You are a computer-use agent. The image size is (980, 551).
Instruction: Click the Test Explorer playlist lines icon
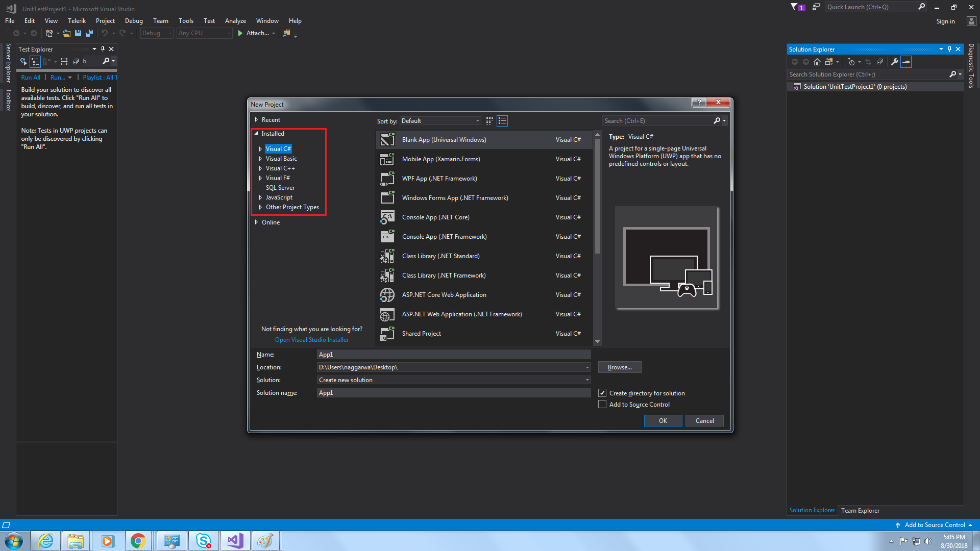tap(64, 61)
